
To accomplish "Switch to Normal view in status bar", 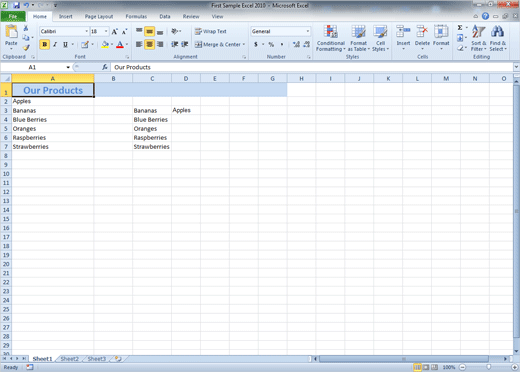I will 417,367.
